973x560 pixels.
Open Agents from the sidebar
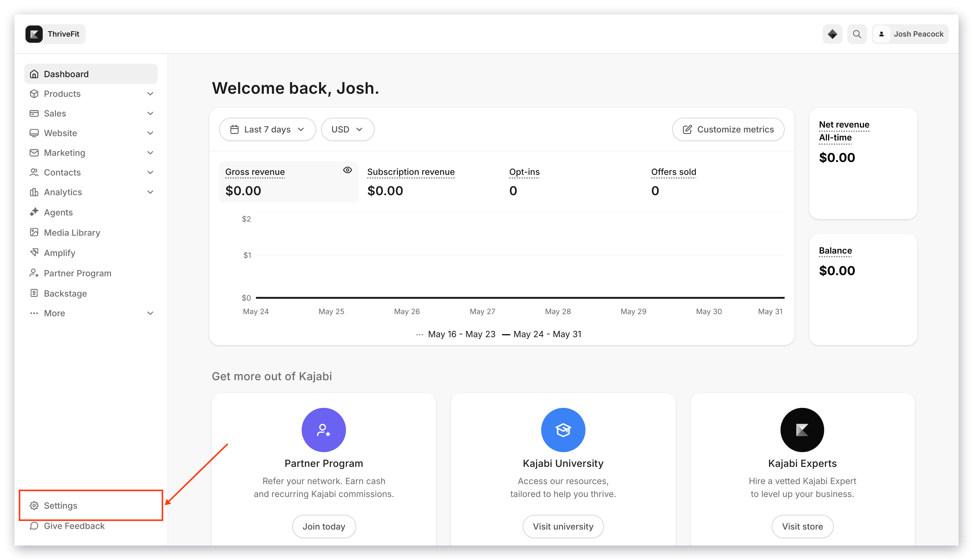pos(91,212)
